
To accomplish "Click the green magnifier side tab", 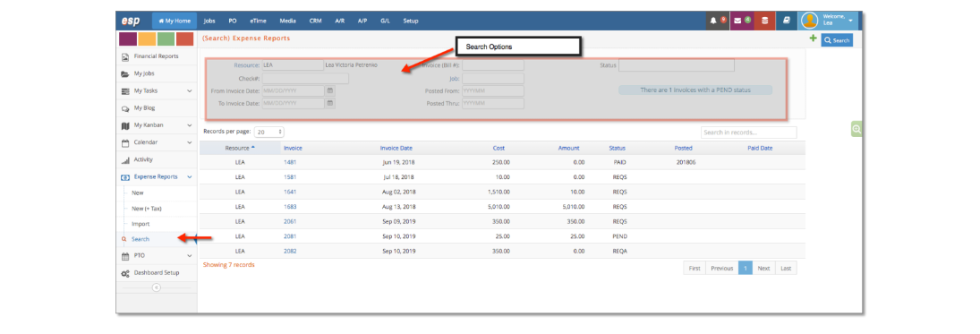I will [856, 129].
